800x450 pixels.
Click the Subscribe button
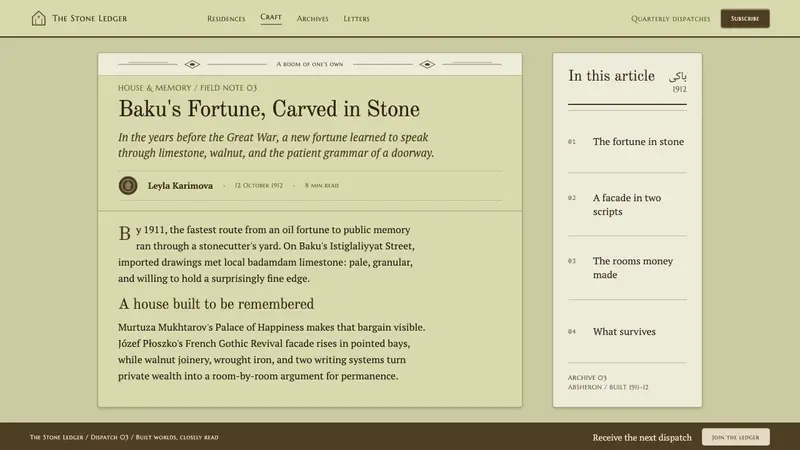click(745, 18)
